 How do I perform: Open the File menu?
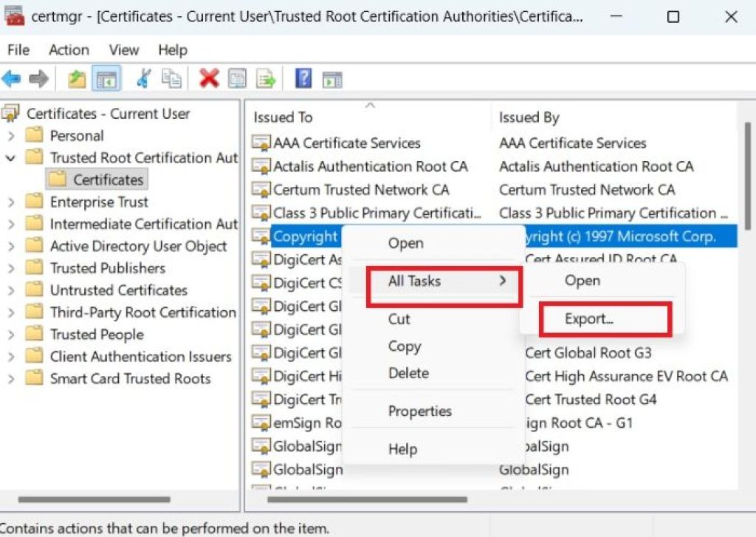pyautogui.click(x=18, y=49)
